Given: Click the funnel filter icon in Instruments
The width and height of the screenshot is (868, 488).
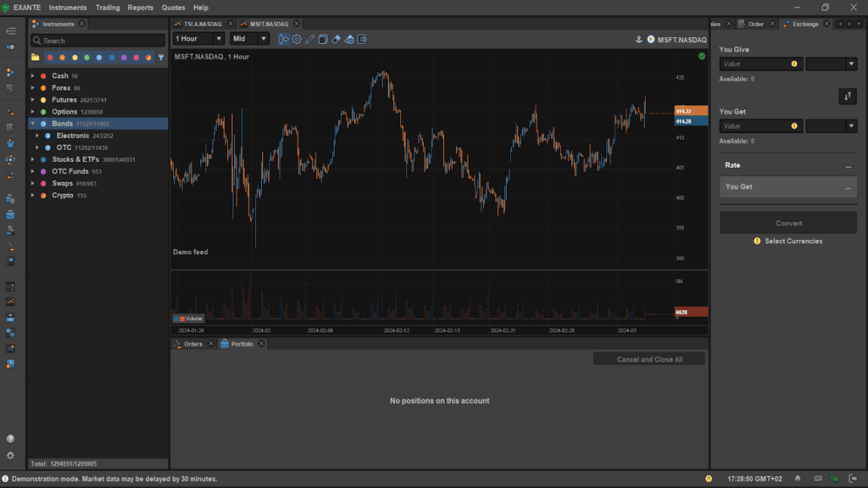Looking at the screenshot, I should (x=161, y=58).
